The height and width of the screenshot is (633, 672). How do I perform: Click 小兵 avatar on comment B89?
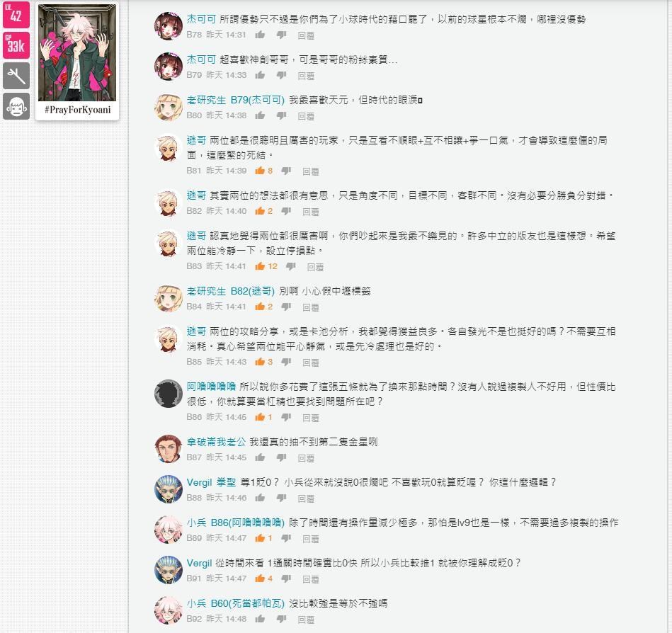tap(169, 530)
